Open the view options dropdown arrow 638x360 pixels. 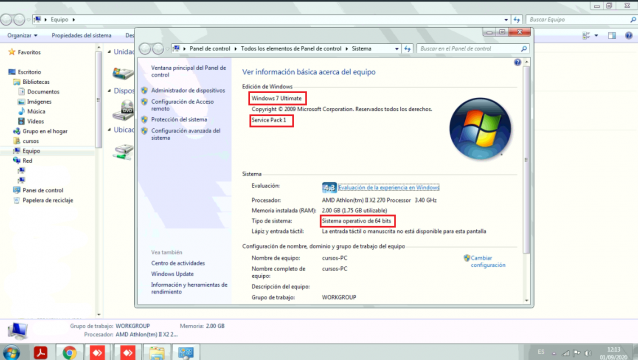pyautogui.click(x=596, y=36)
